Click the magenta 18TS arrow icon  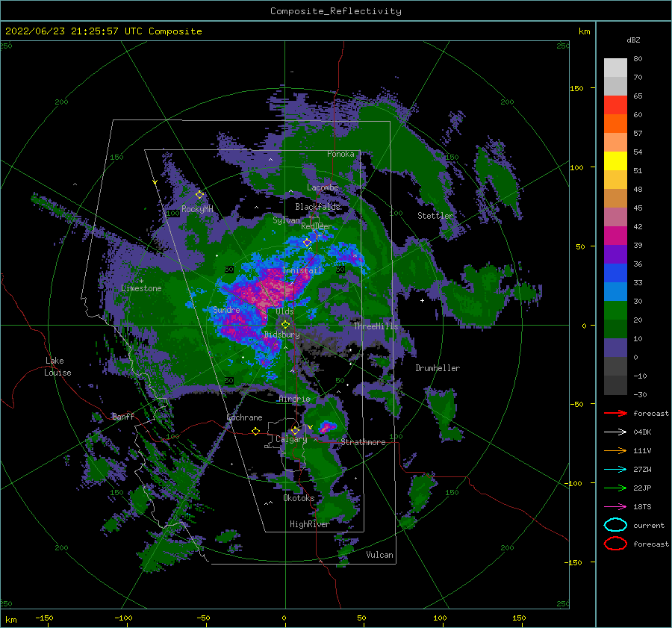(x=615, y=507)
